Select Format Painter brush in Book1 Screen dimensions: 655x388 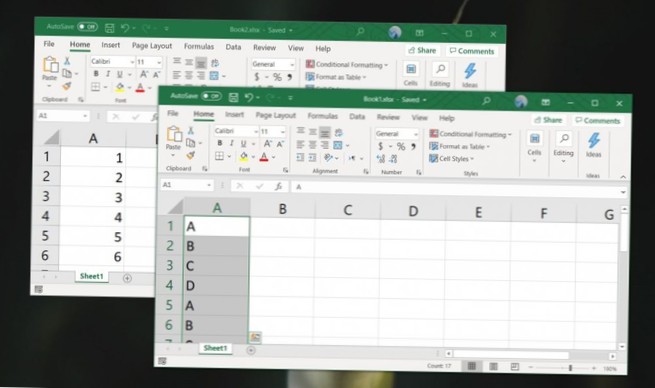[191, 155]
